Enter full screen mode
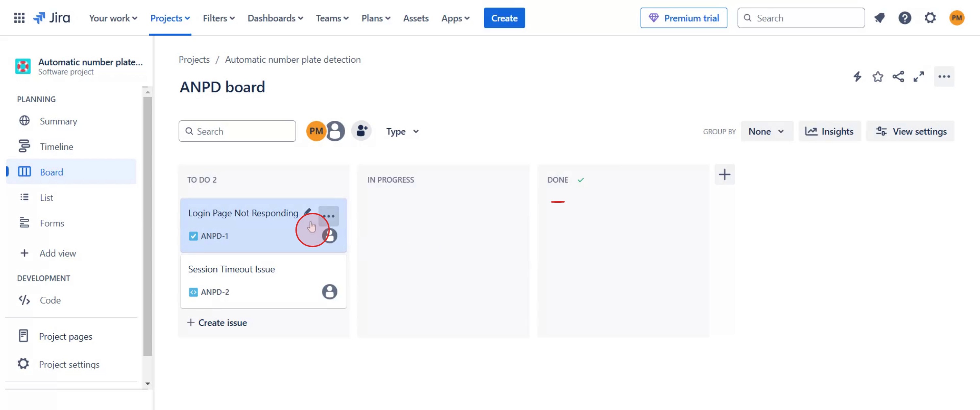The width and height of the screenshot is (980, 410). coord(919,76)
